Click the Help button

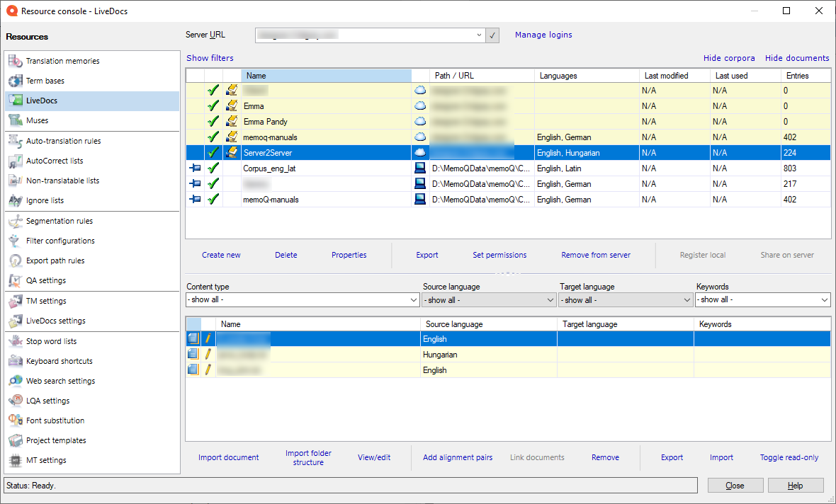[795, 486]
